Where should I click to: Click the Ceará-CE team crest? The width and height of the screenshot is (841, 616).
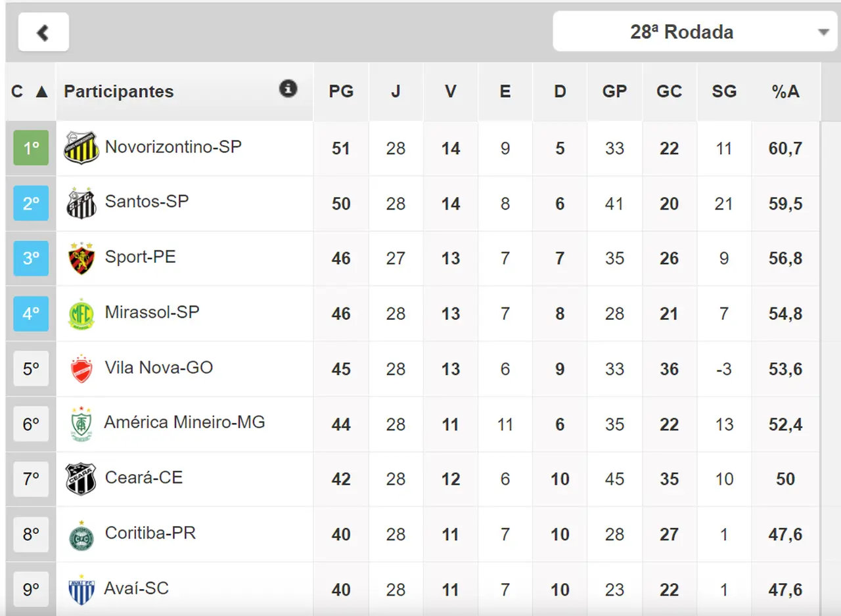(x=81, y=479)
